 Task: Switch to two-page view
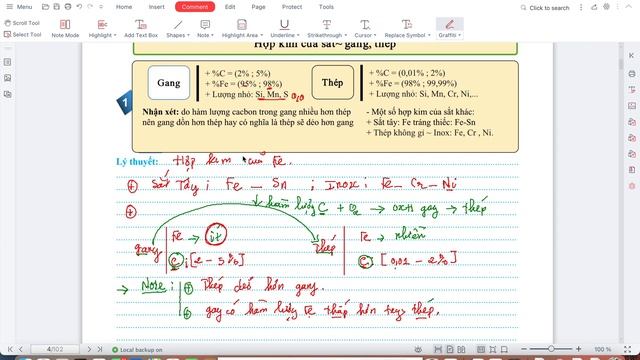(x=461, y=349)
